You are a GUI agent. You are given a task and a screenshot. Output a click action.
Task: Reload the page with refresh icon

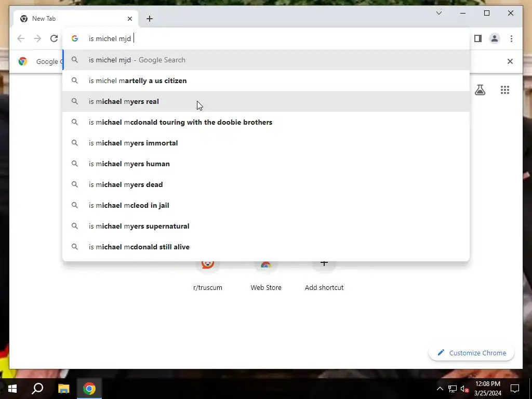54,38
